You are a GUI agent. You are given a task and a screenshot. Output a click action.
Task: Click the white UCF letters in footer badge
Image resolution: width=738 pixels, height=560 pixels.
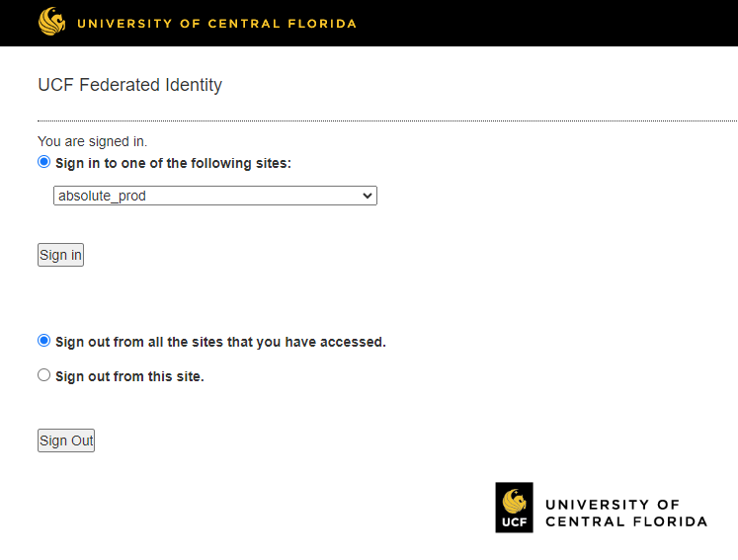pos(514,521)
